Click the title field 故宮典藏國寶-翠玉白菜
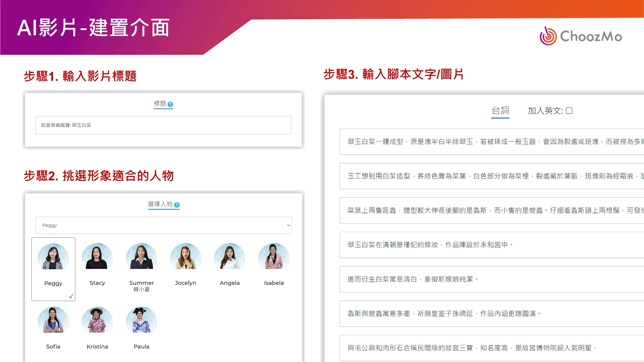Screen dimensions: 644x362 coord(163,125)
